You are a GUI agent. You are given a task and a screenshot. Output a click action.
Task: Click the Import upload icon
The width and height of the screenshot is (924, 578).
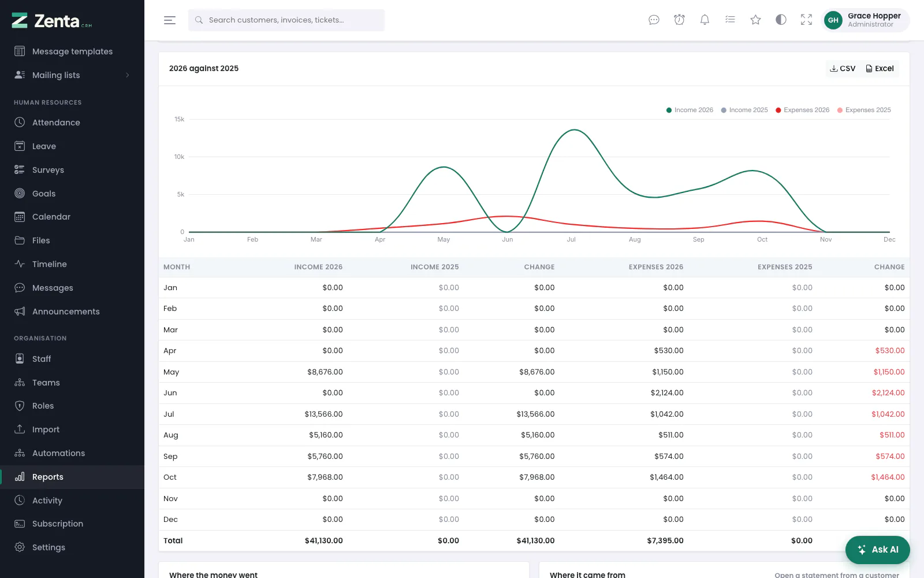tap(20, 429)
